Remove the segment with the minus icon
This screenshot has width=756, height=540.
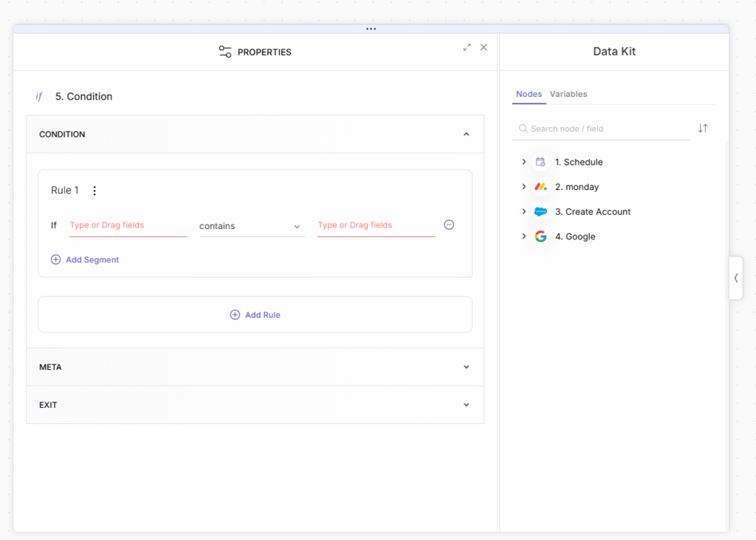449,225
